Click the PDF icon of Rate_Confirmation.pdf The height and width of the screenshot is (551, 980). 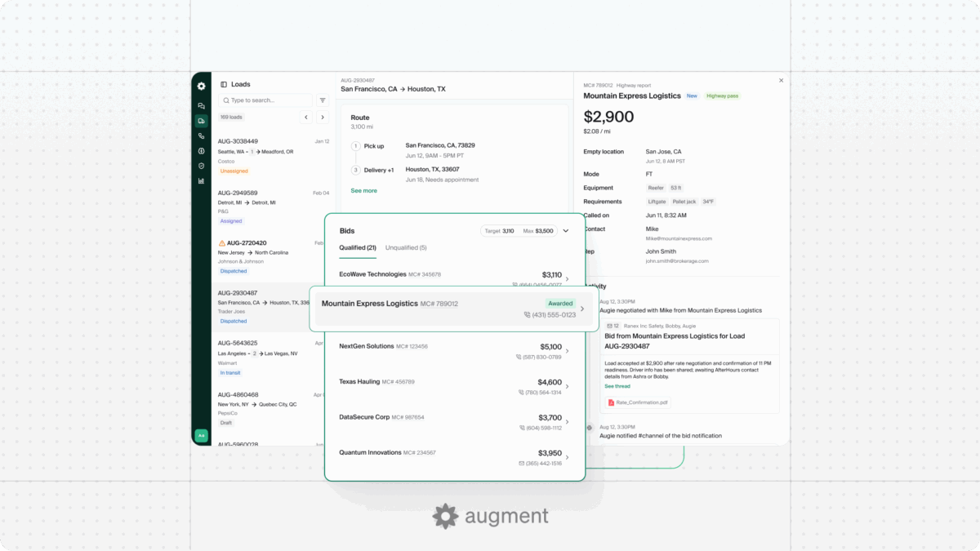611,402
